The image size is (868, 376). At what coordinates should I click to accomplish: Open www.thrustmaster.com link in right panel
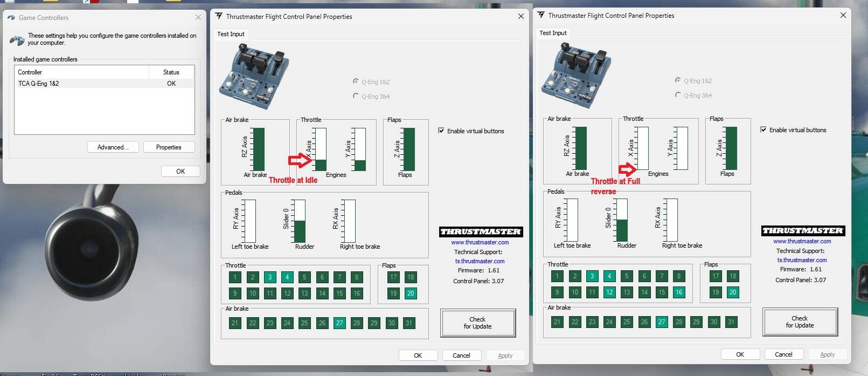(x=802, y=242)
